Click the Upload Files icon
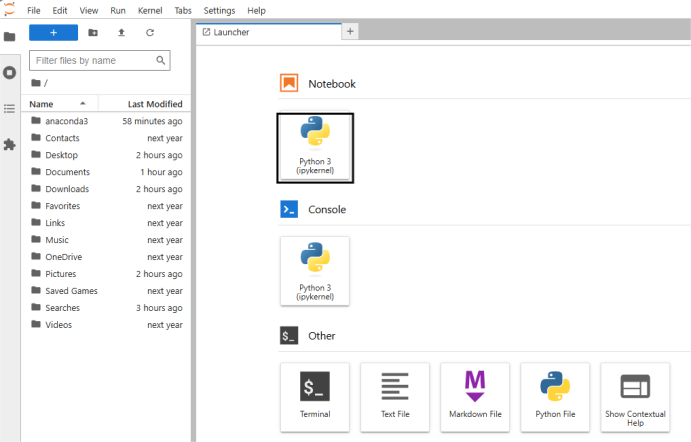The image size is (691, 442). pos(121,33)
